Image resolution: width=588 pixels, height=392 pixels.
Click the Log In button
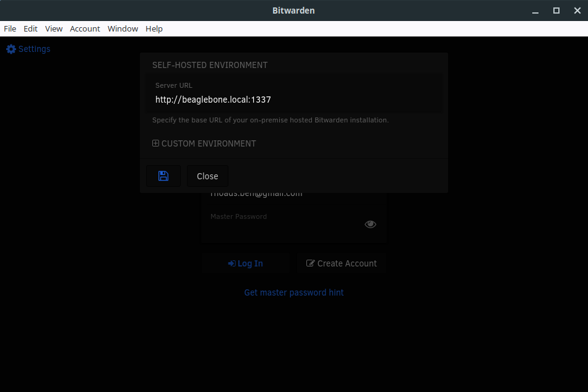coord(246,263)
